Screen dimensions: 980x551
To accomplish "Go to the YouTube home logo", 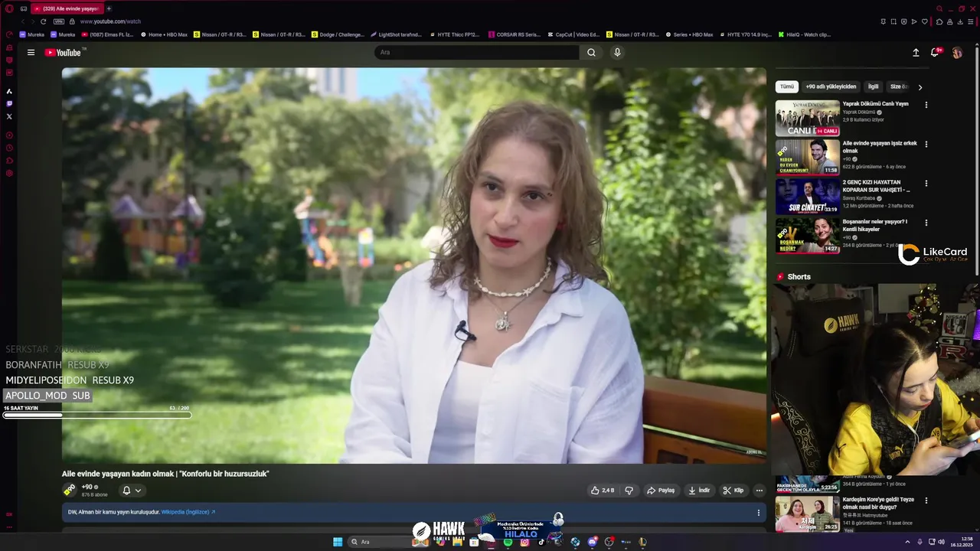I will pos(63,53).
